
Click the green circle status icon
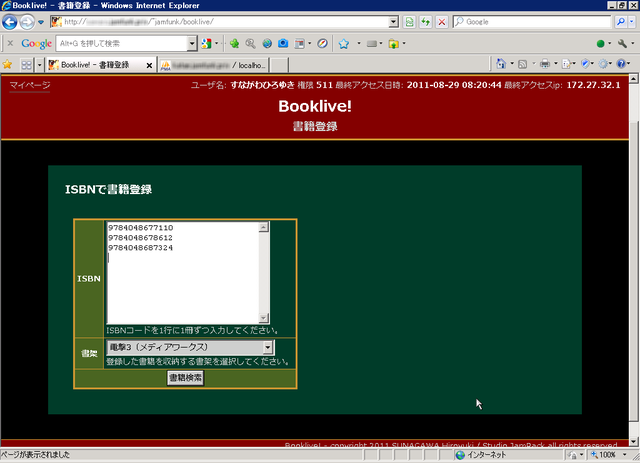coord(600,43)
